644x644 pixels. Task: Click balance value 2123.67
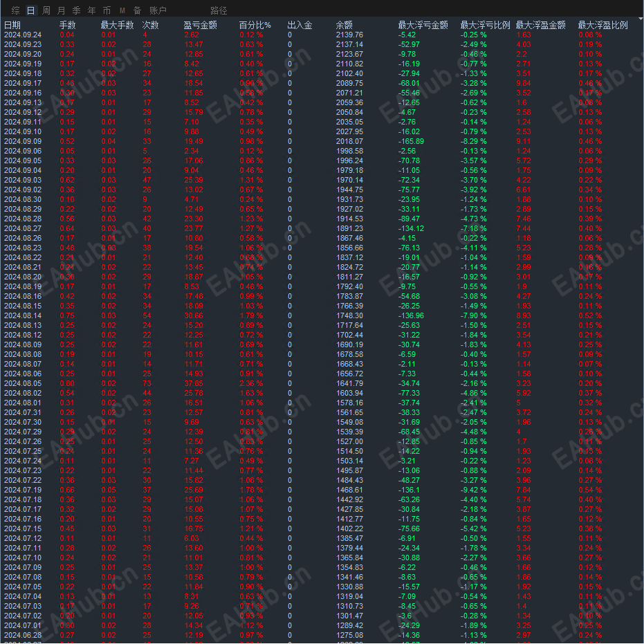point(349,54)
